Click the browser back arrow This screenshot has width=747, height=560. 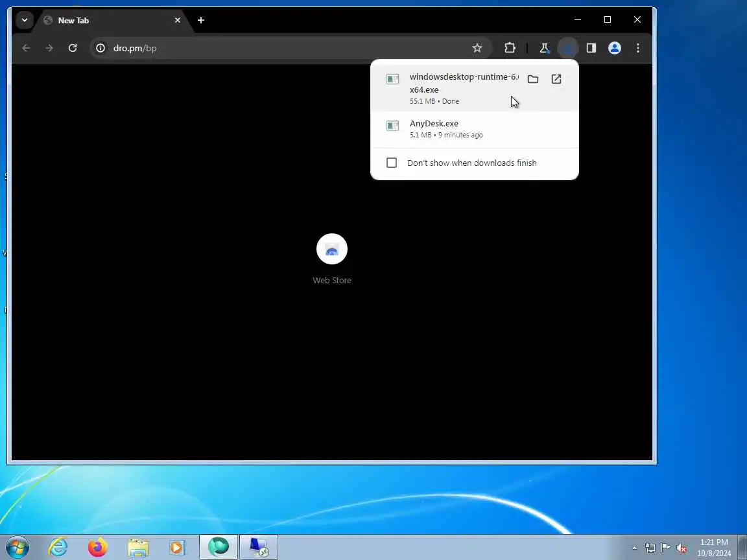tap(26, 48)
